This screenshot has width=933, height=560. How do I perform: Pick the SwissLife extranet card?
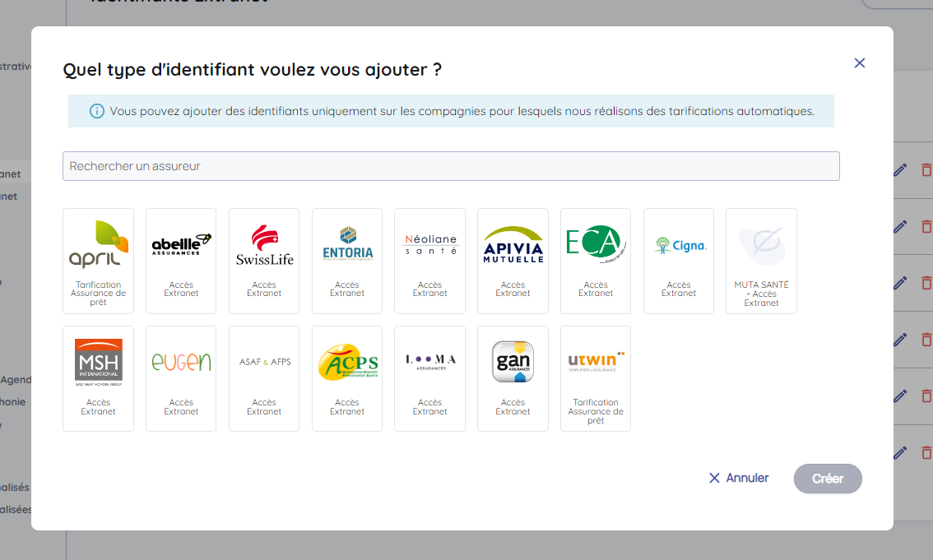(x=264, y=261)
